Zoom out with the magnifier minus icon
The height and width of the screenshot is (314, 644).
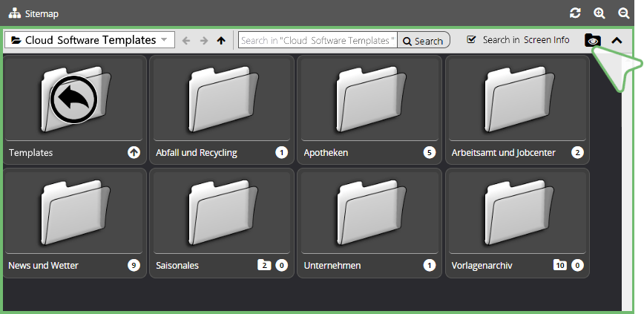pyautogui.click(x=624, y=13)
